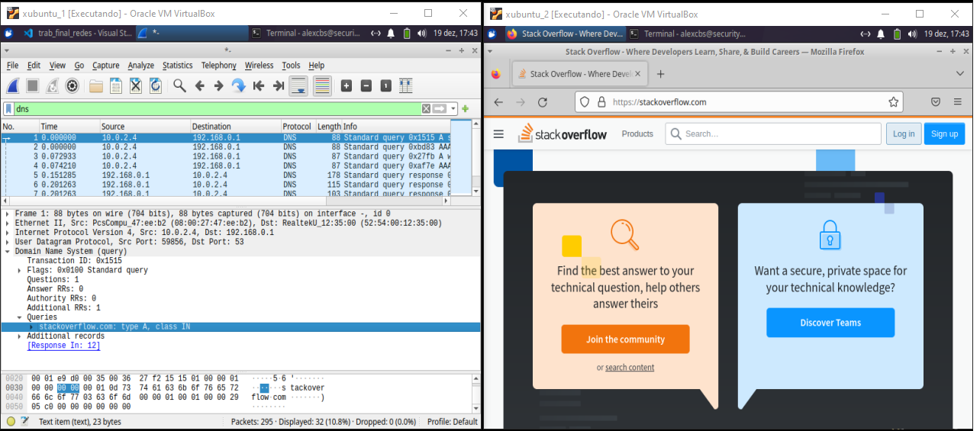Expand User Datagram Protocol row
This screenshot has width=980, height=431.
[8, 242]
